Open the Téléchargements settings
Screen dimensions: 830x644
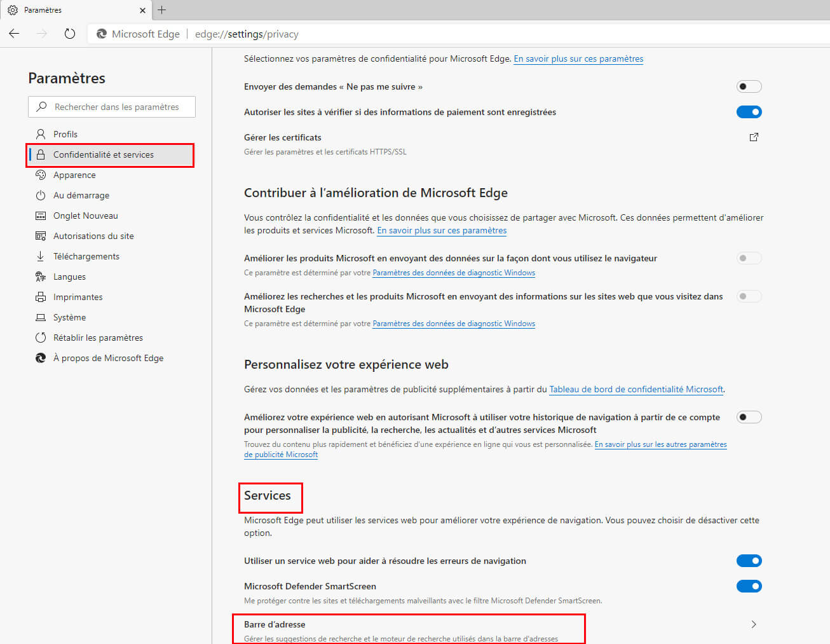tap(112, 256)
